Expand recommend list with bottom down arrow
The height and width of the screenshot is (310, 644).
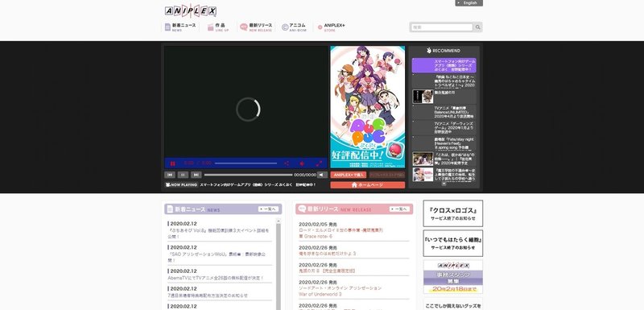pyautogui.click(x=444, y=184)
